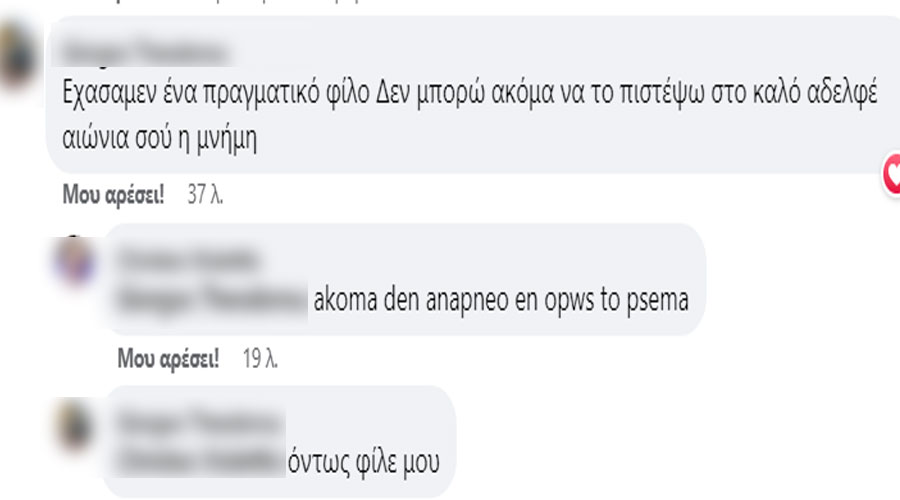Click the blurred author name of 'όντως φίλε μου' reply

(x=199, y=423)
